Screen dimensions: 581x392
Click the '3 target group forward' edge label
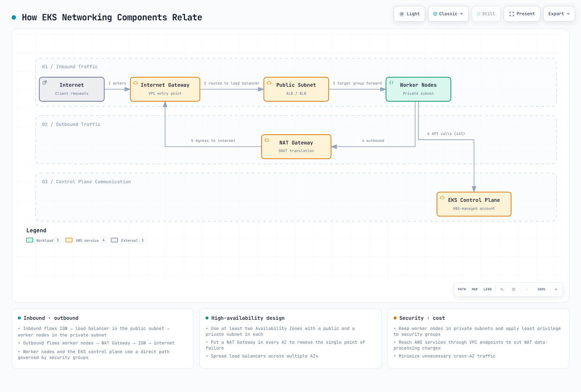coord(357,83)
